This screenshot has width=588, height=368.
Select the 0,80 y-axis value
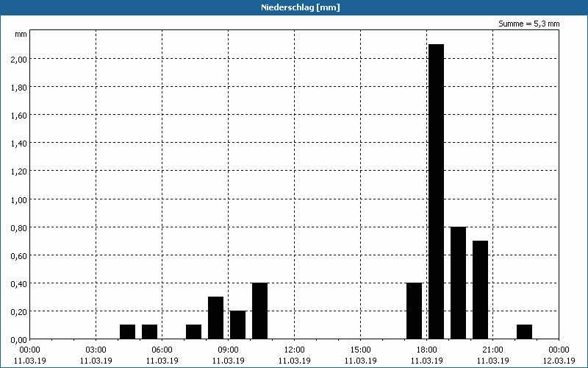click(19, 227)
